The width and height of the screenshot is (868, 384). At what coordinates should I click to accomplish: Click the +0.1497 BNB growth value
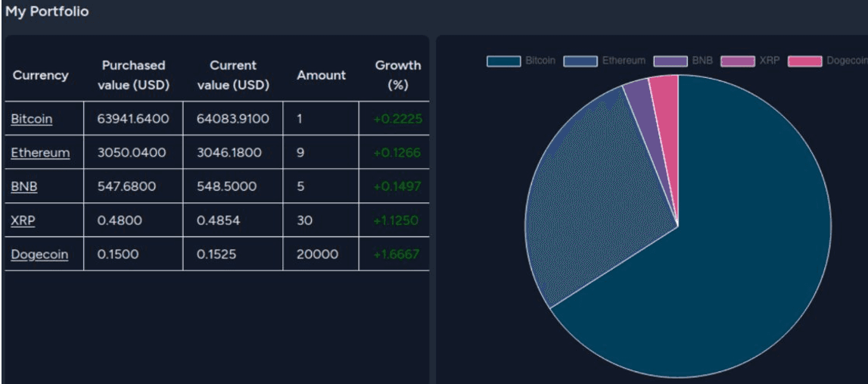[x=397, y=187]
